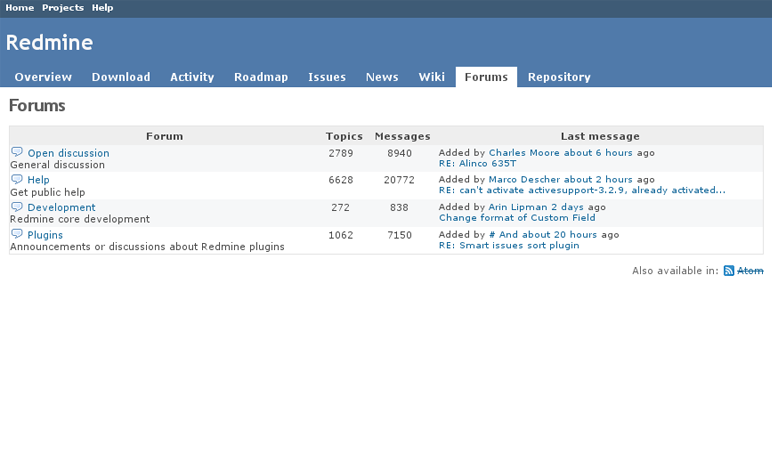
Task: Open Help in the top bar
Action: click(x=102, y=8)
